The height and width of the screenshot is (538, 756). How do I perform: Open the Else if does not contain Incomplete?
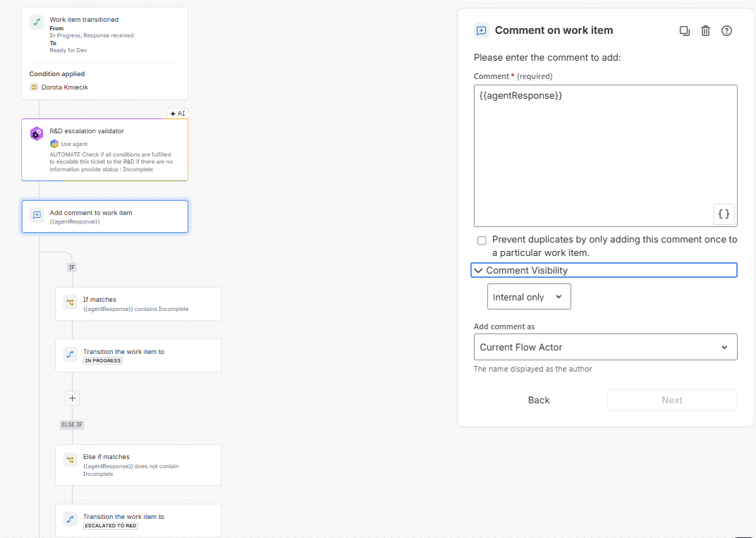pyautogui.click(x=138, y=465)
